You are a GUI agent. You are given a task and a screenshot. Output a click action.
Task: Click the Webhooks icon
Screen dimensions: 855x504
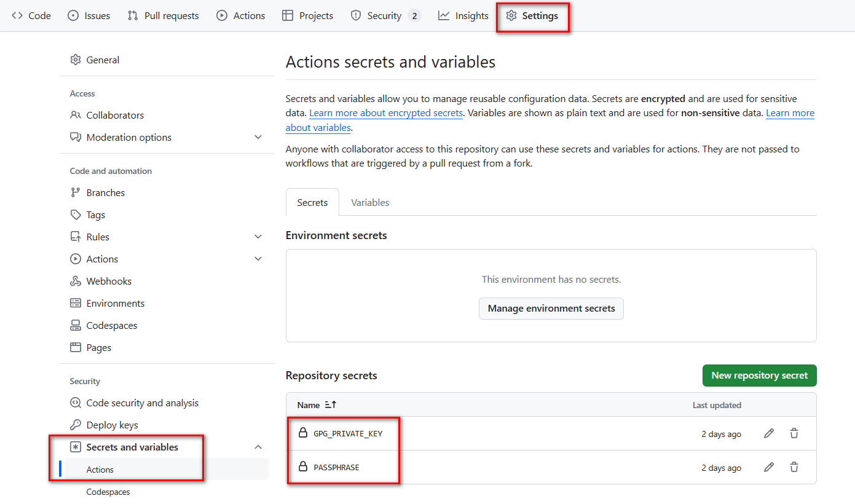76,281
